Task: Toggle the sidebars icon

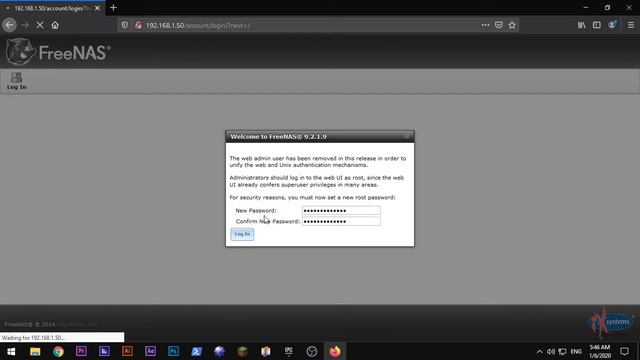Action: [596, 25]
